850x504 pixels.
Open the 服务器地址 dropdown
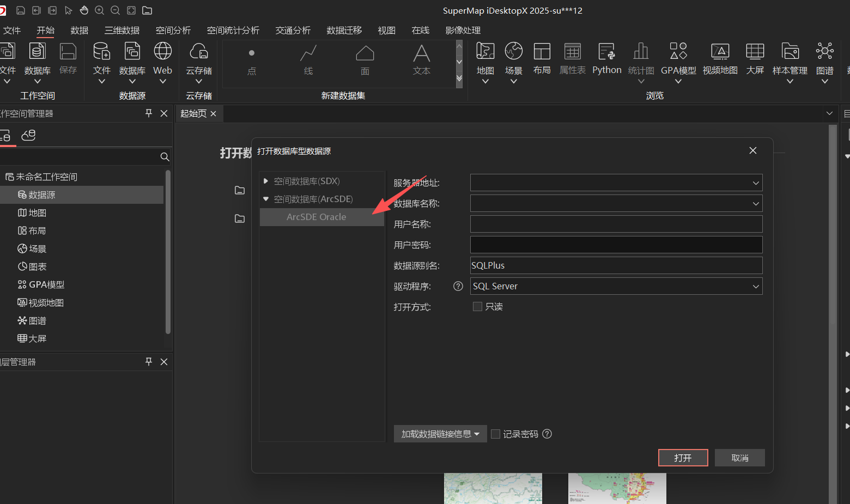755,183
